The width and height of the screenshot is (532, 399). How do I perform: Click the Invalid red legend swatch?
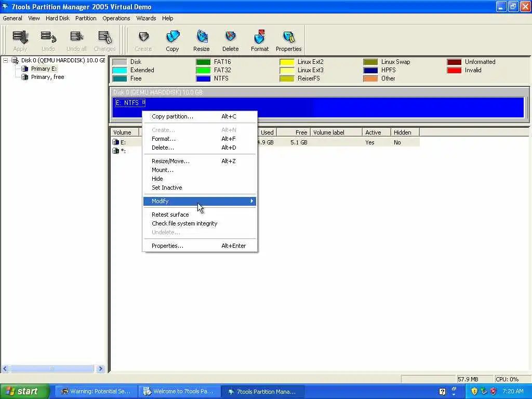[x=454, y=70]
